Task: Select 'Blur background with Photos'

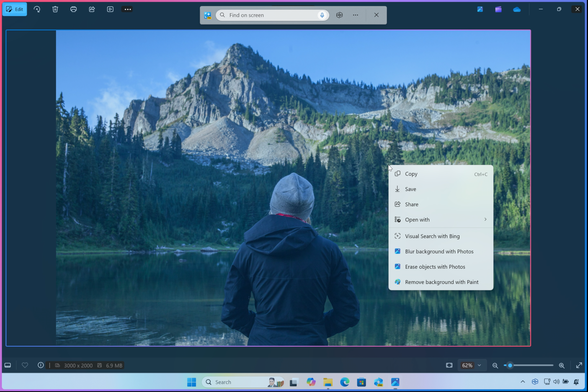Action: pos(439,251)
